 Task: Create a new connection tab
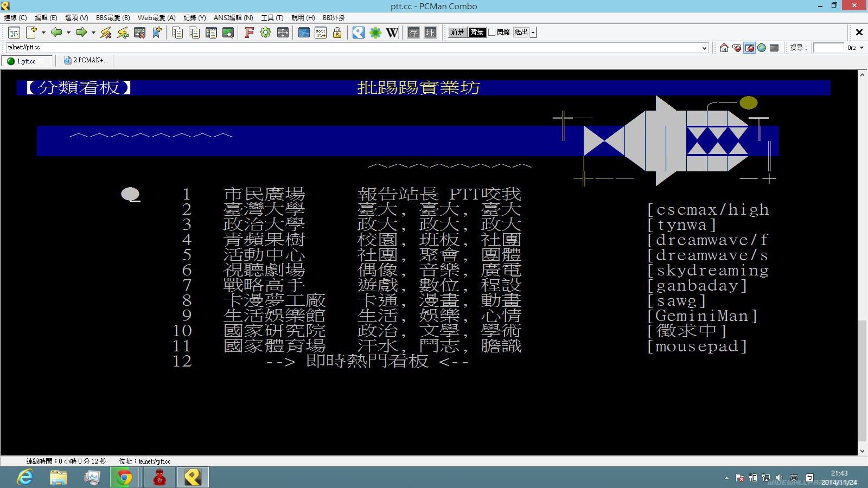(31, 33)
